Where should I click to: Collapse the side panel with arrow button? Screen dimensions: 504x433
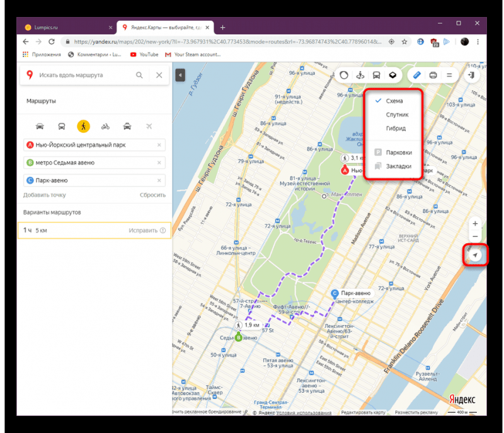[180, 75]
